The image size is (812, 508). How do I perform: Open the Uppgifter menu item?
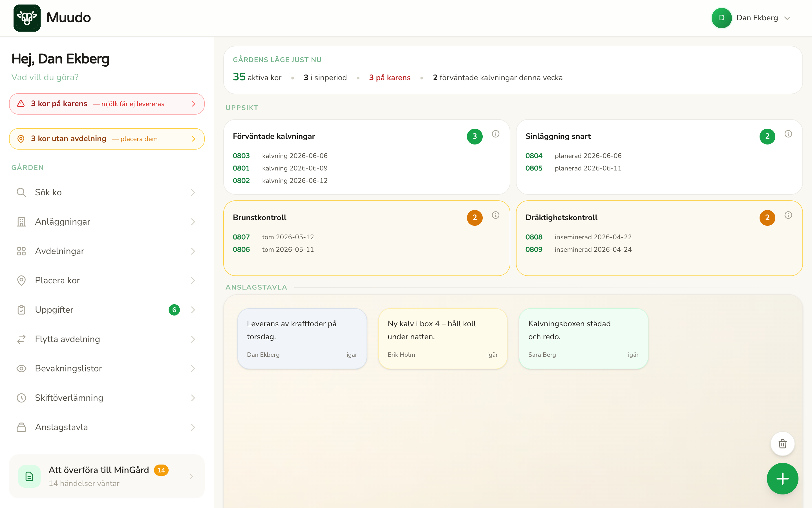(107, 310)
